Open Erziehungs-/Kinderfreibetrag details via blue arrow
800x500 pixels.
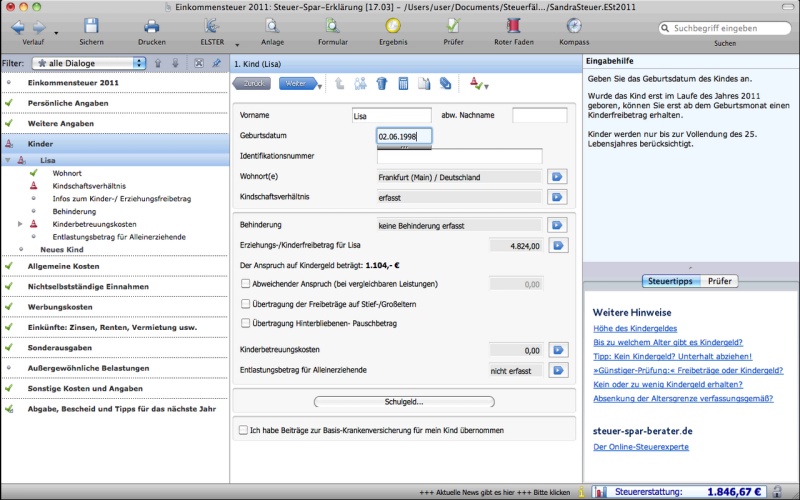tap(558, 245)
